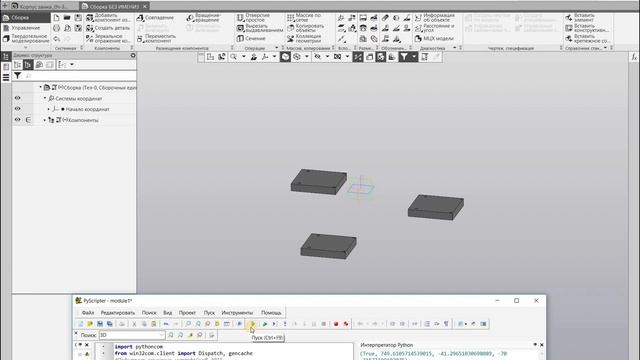640x360 pixels.
Task: Open the PyScripter search text dropdown
Action: pyautogui.click(x=162, y=335)
